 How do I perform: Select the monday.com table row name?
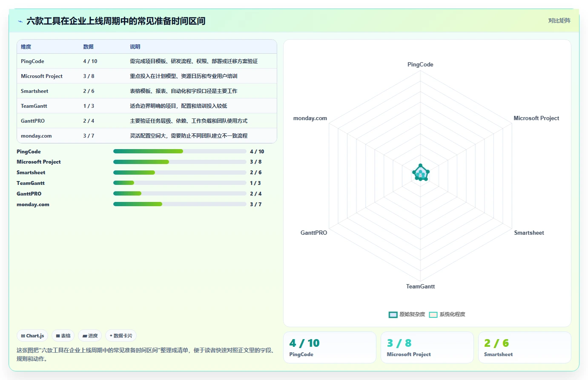36,136
